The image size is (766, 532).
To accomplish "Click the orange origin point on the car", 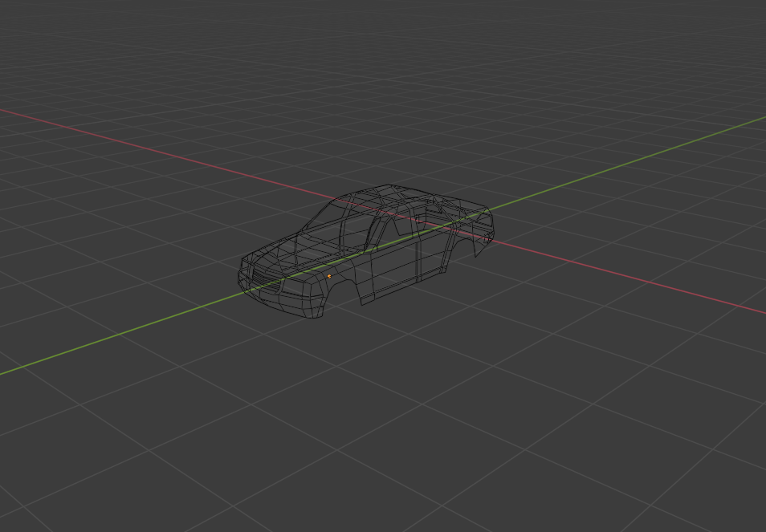I will point(329,275).
